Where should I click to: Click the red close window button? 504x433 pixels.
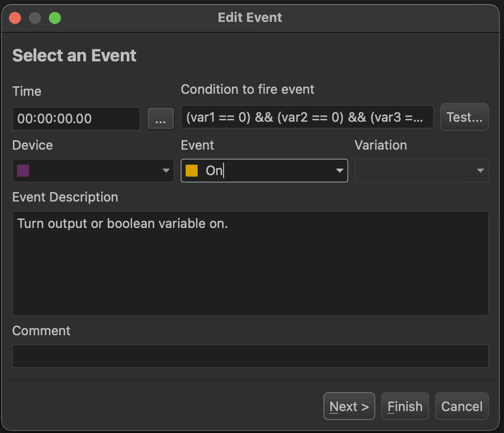point(15,18)
